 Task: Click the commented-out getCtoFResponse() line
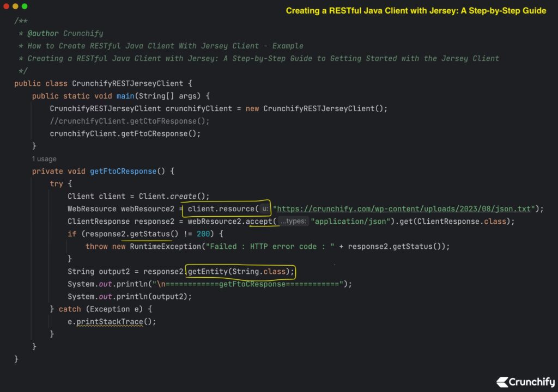[x=129, y=121]
